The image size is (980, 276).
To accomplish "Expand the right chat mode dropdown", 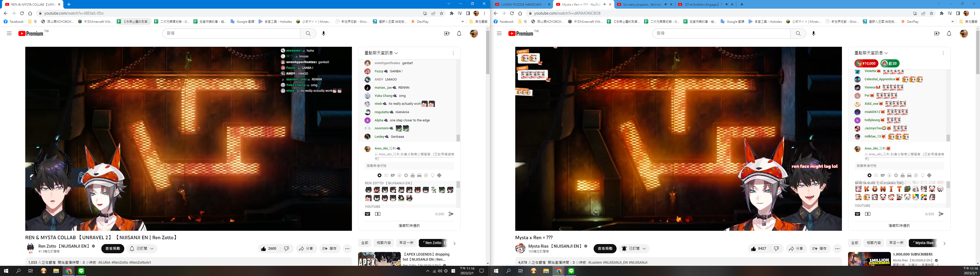I will (871, 53).
